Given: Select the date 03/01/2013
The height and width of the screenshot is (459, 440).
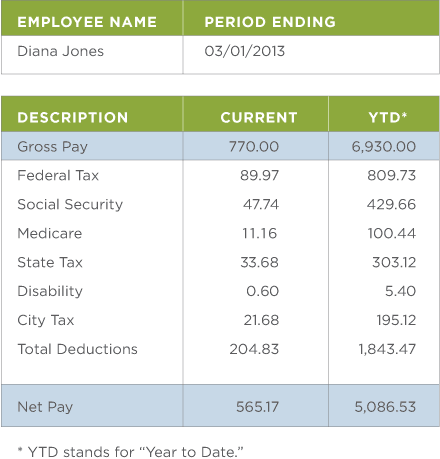Looking at the screenshot, I should point(245,51).
